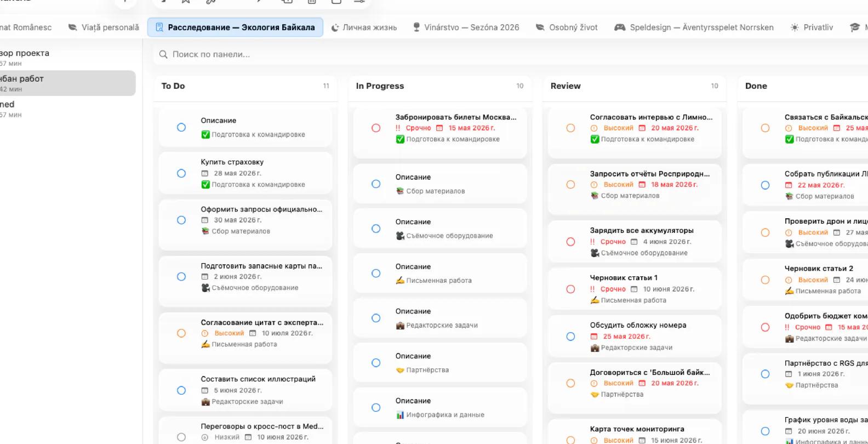The image size is (868, 444).
Task: Click the magnifier icon in the search bar
Action: coord(163,54)
